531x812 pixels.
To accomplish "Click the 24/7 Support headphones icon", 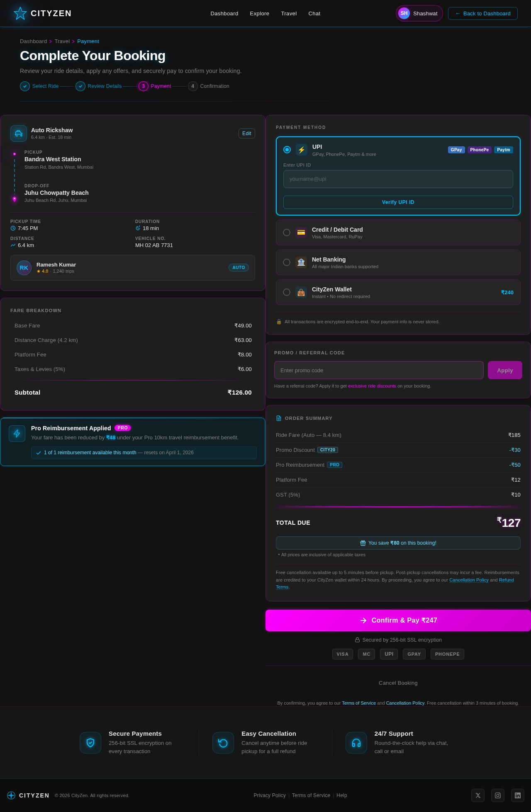I will 356,743.
